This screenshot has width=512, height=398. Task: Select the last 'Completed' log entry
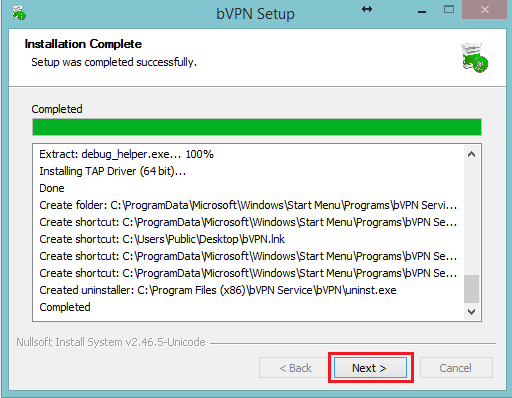pos(65,307)
